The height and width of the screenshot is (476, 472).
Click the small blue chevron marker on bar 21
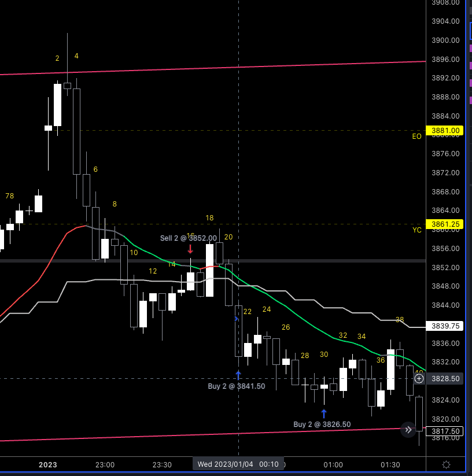tap(236, 319)
